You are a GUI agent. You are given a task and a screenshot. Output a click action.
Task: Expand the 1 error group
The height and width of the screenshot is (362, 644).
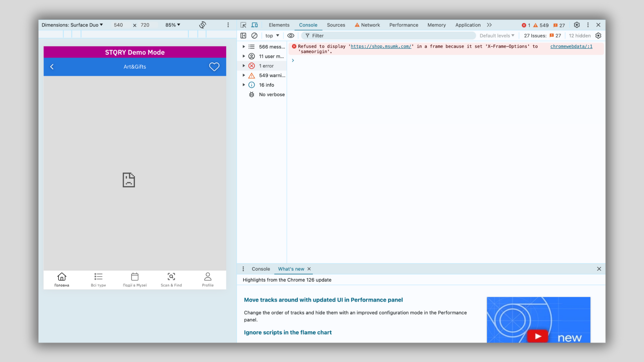point(244,66)
